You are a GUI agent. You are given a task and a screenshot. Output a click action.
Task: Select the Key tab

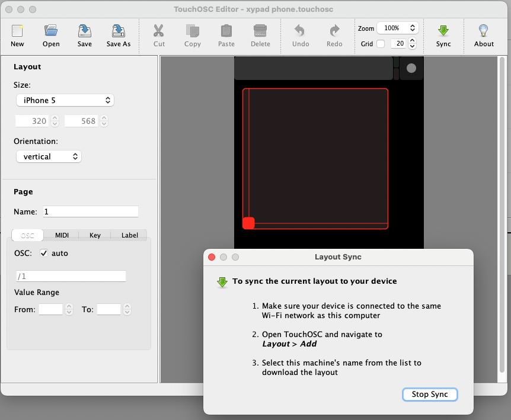pyautogui.click(x=95, y=235)
